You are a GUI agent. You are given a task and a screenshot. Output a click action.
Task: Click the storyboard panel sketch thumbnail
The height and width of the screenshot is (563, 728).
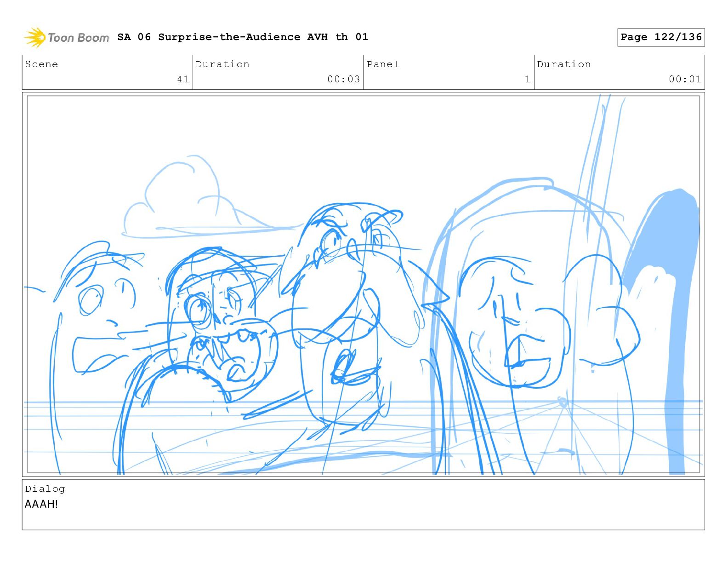(x=363, y=284)
